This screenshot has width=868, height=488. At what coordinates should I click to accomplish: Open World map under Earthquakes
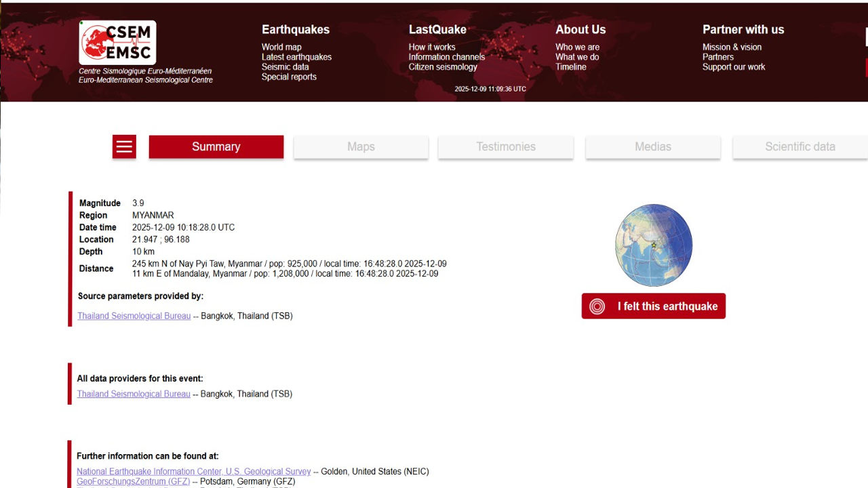(x=281, y=47)
